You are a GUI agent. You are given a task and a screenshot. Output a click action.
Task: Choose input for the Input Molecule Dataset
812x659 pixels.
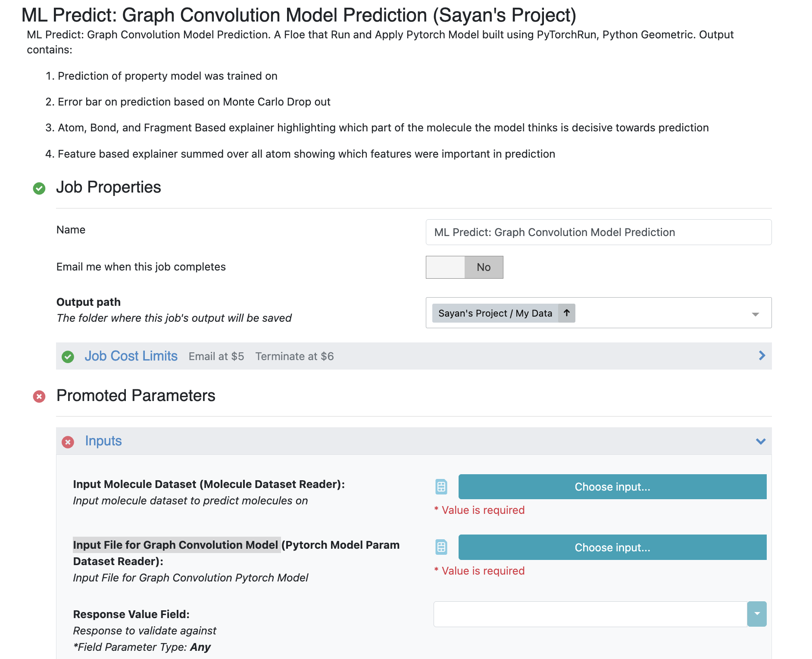pyautogui.click(x=612, y=487)
